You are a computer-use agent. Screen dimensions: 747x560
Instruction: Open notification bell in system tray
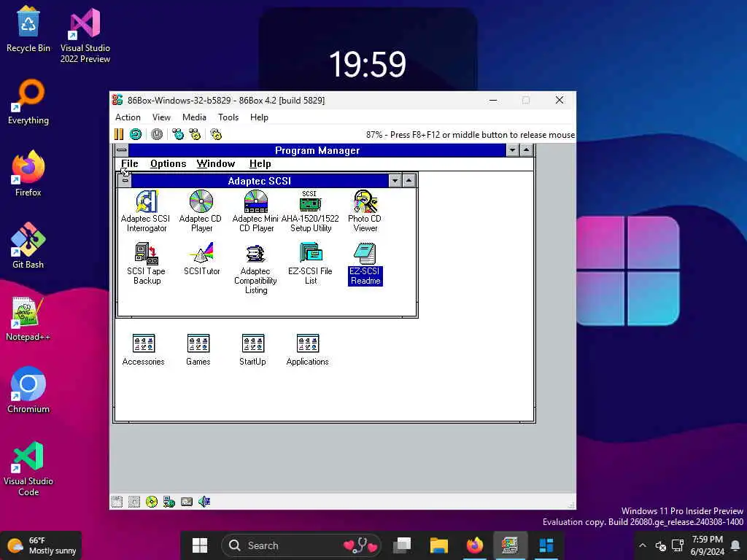pyautogui.click(x=735, y=545)
